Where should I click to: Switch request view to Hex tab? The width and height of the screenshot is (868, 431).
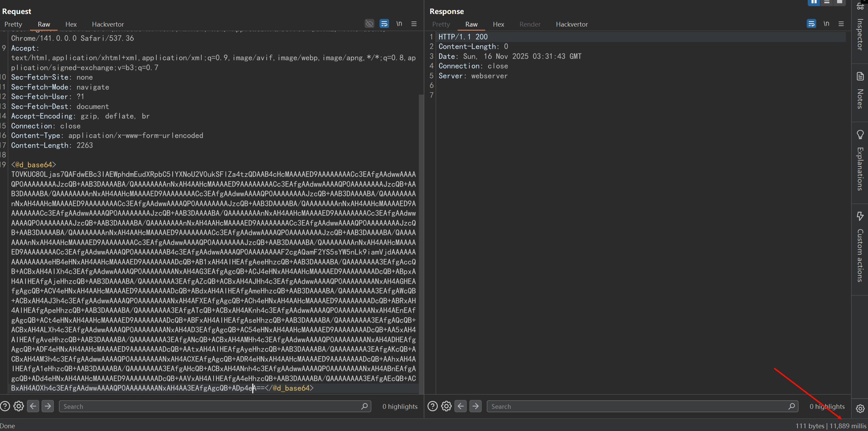click(x=71, y=24)
